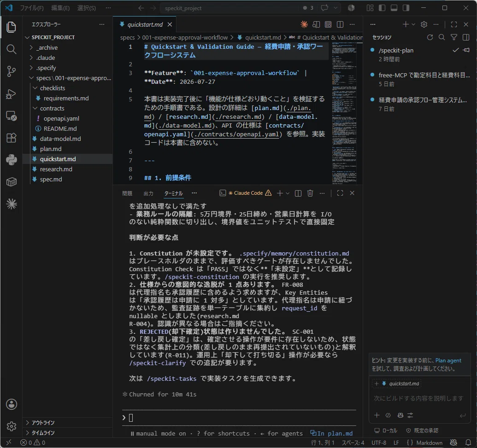Open the Explorer view in activity bar

[11, 27]
